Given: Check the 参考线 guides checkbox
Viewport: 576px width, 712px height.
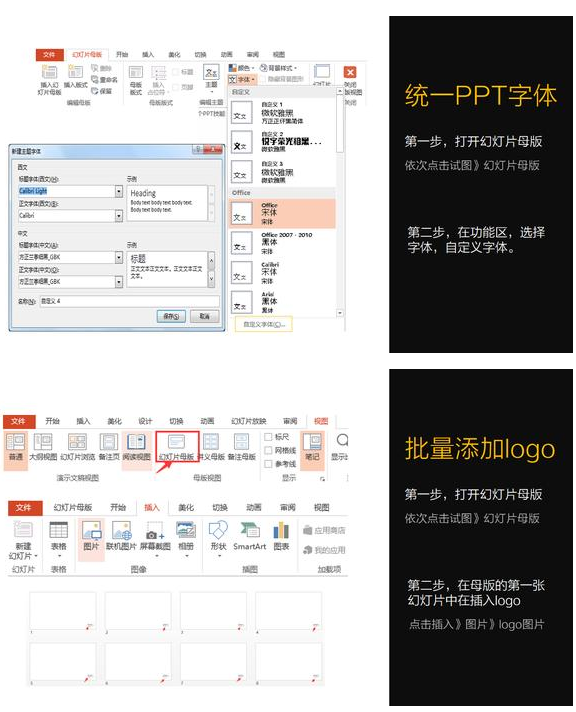Looking at the screenshot, I should pos(268,464).
